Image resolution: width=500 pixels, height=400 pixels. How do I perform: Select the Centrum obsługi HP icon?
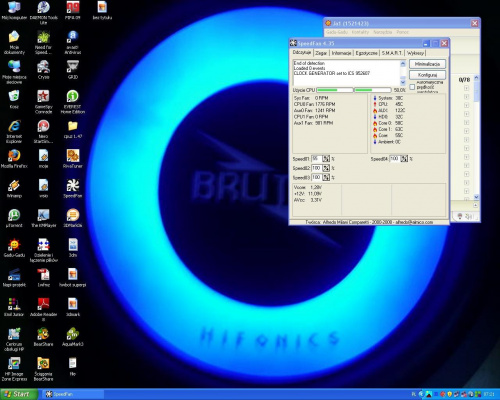coord(14,339)
